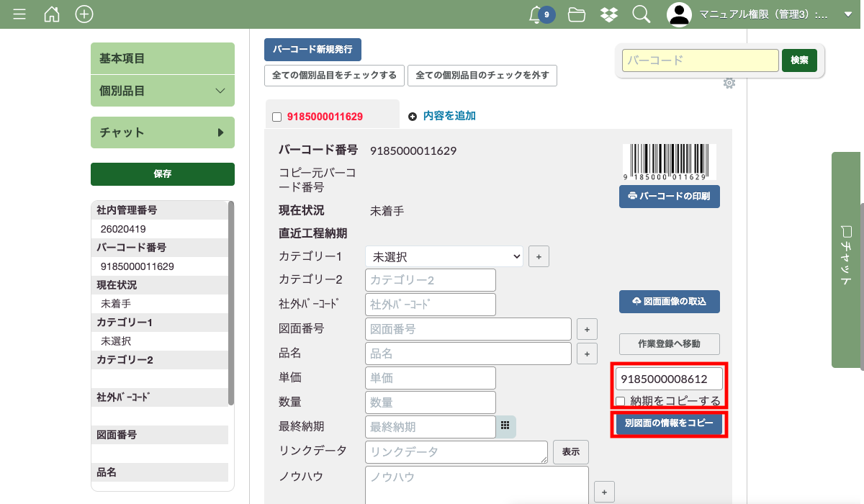The height and width of the screenshot is (504, 864).
Task: Open the Dropbox icon in header
Action: 608,14
